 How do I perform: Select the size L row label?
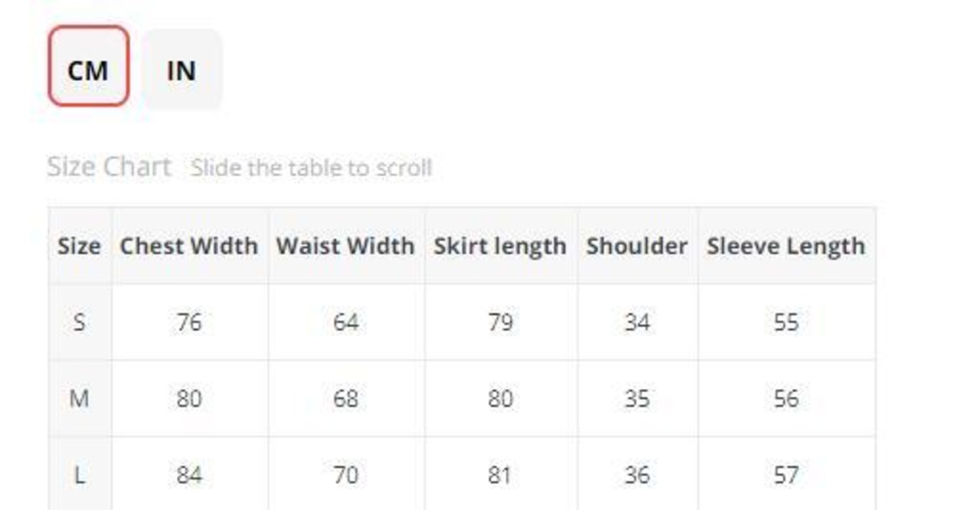[x=79, y=475]
